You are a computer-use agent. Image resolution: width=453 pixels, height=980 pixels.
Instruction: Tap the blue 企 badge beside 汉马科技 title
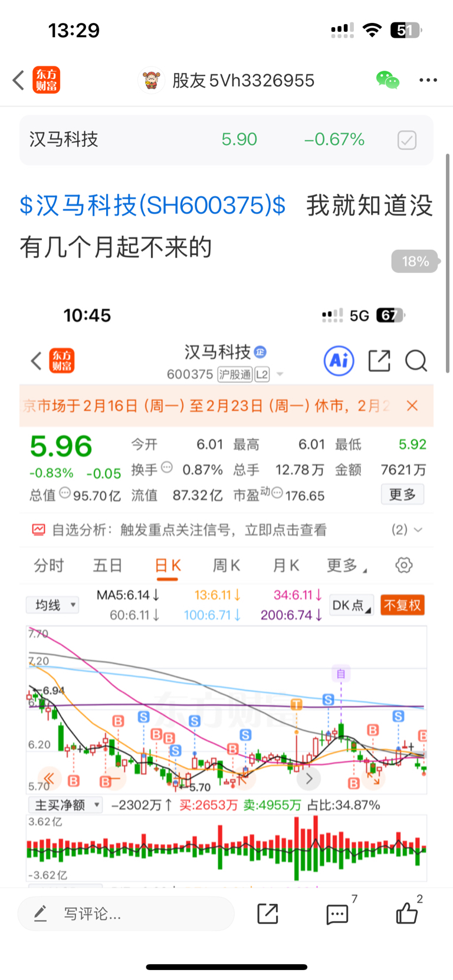click(x=260, y=352)
